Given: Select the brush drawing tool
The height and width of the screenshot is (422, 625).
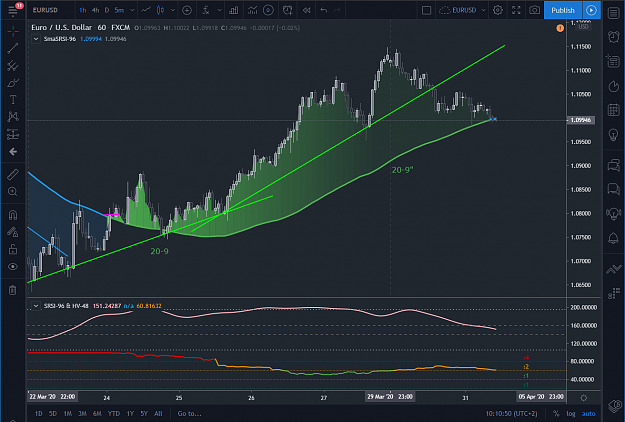Looking at the screenshot, I should [x=13, y=82].
